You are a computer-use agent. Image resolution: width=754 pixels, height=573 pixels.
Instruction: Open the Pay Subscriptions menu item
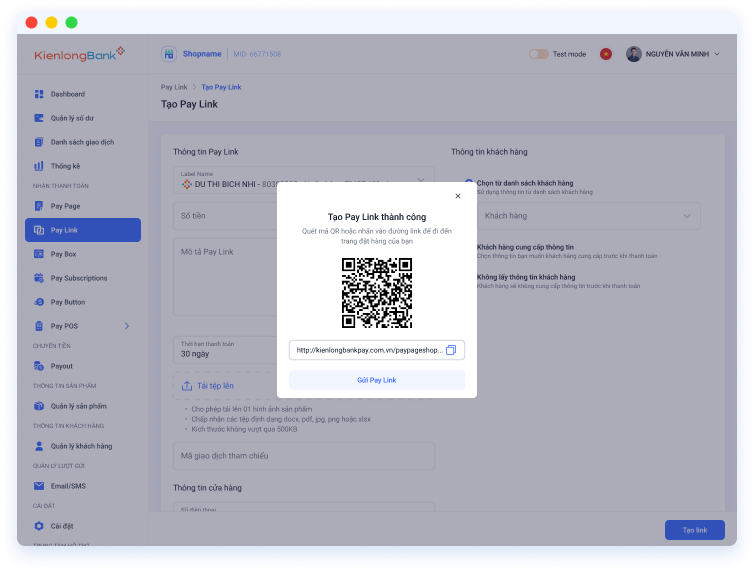[x=83, y=278]
